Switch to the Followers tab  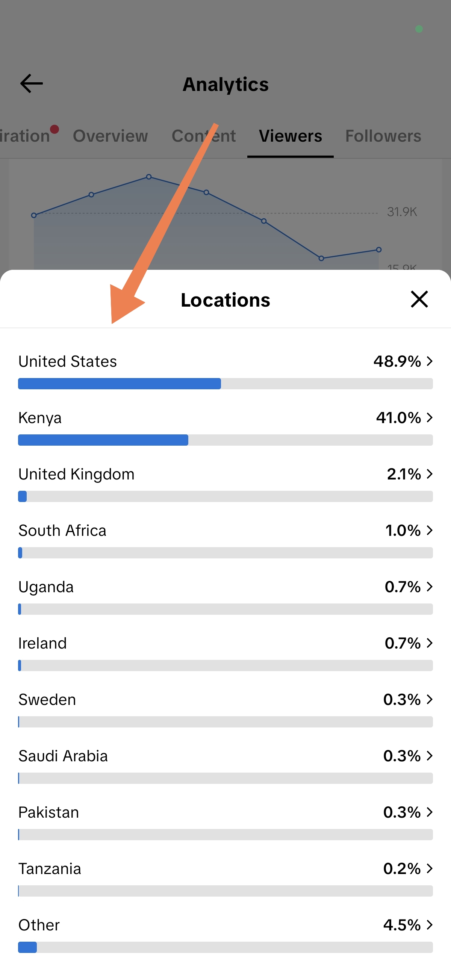click(x=383, y=136)
